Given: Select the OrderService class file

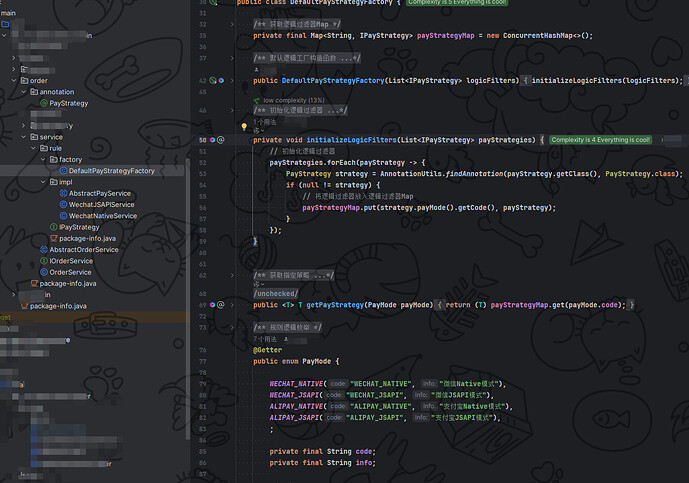Looking at the screenshot, I should (x=70, y=272).
